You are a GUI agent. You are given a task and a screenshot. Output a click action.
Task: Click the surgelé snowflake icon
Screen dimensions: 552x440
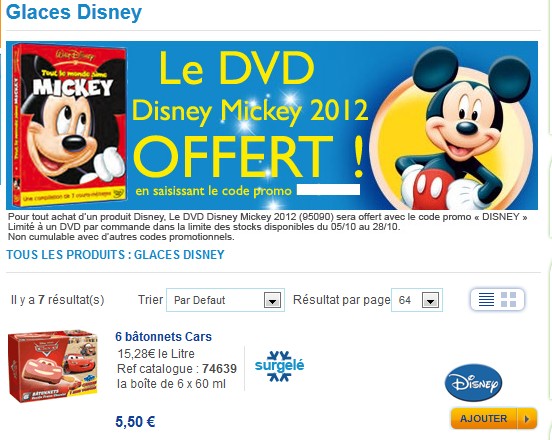coord(280,366)
